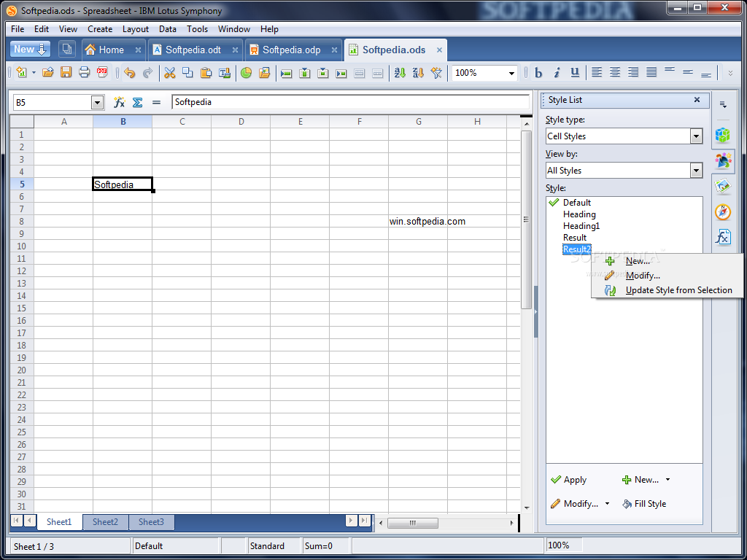Open the View by All Styles dropdown
747x560 pixels.
click(x=696, y=171)
